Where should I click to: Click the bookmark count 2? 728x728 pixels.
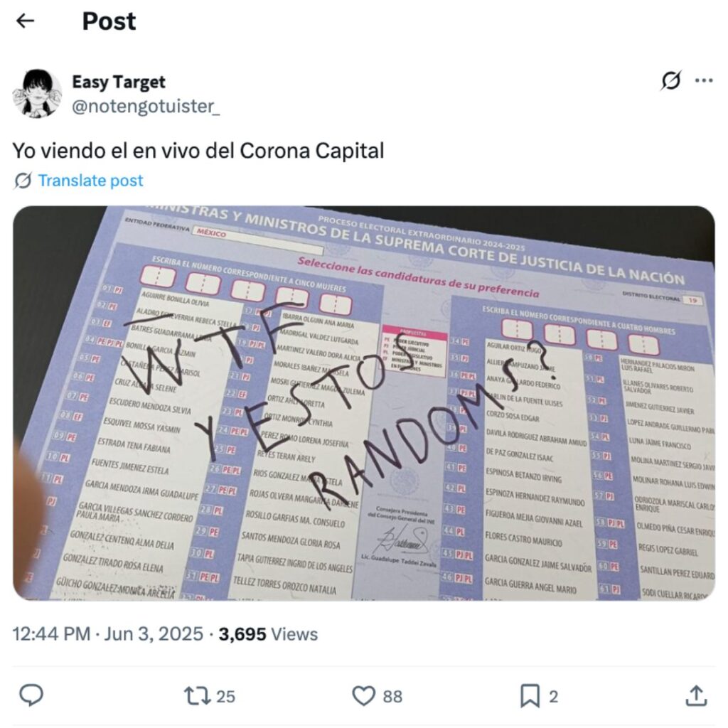tap(553, 697)
